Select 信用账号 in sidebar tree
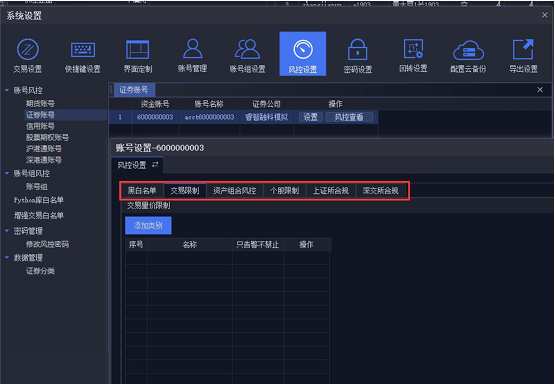This screenshot has height=384, width=555. (x=40, y=126)
